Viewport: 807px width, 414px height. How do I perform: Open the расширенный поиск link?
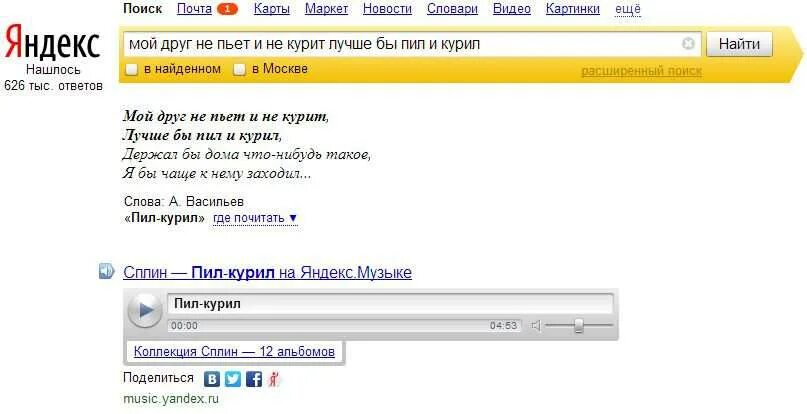[641, 71]
